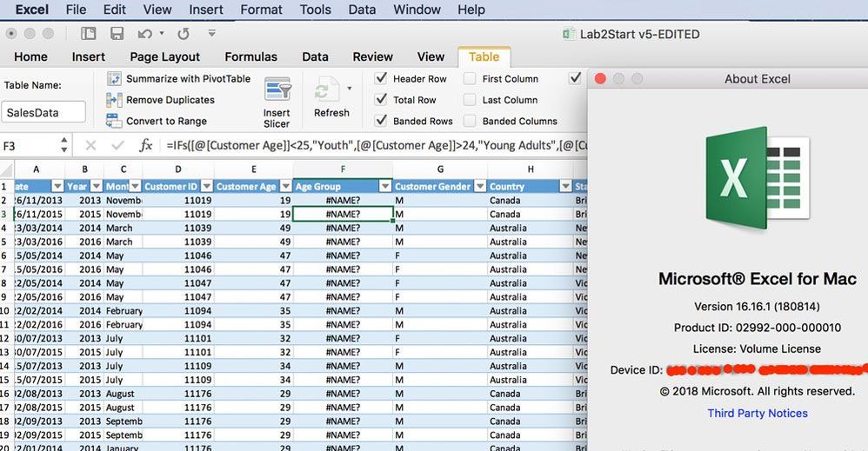Image resolution: width=868 pixels, height=451 pixels.
Task: Select row 10 header
Action: (x=5, y=311)
